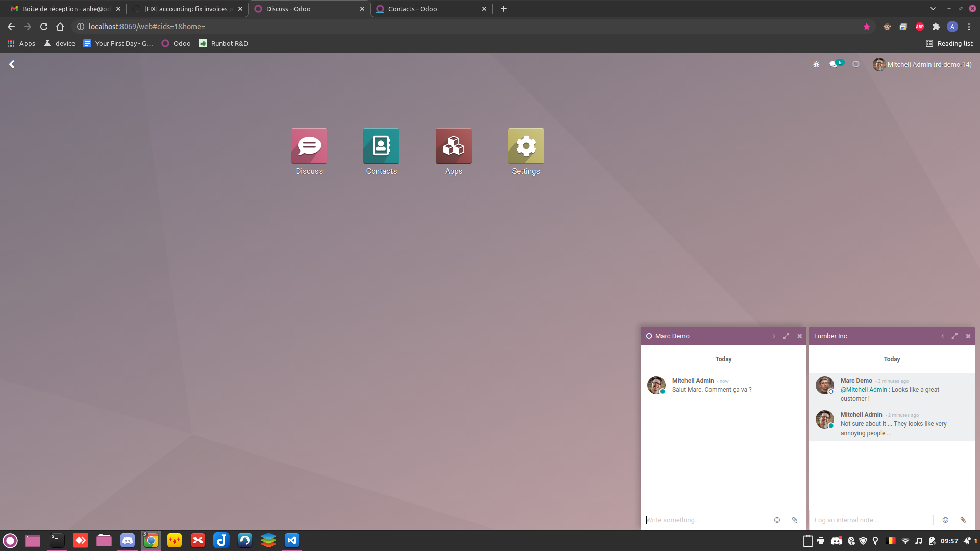Select the 'Discuss - Odoo' browser tab

[x=309, y=9]
